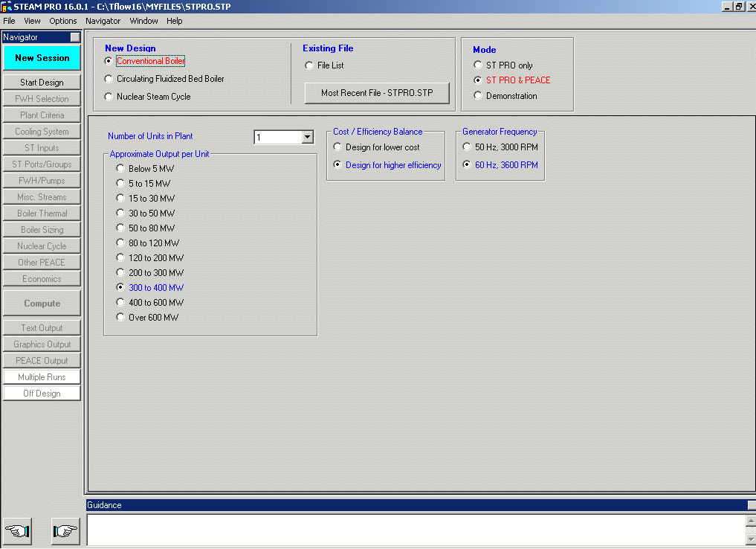
Task: Click the FWH/Pumps navigator button
Action: tap(42, 181)
